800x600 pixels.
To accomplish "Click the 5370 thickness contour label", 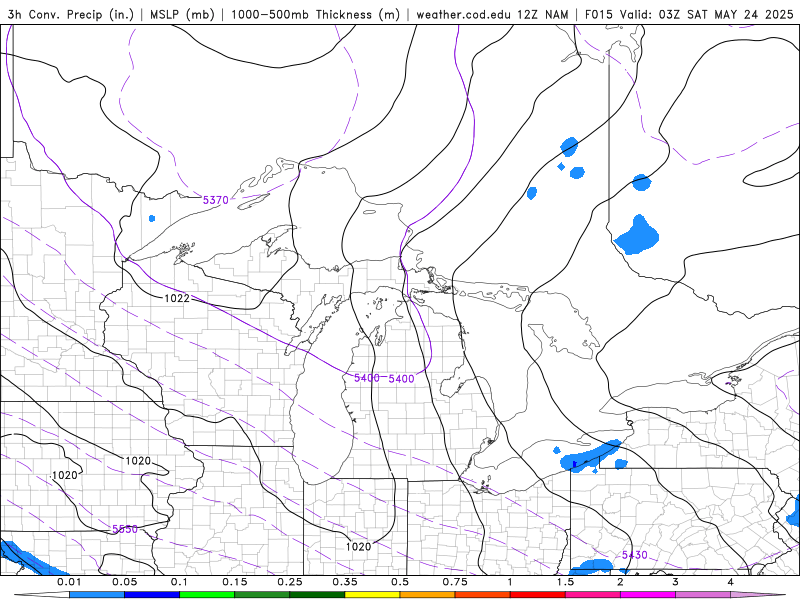I will [x=215, y=200].
